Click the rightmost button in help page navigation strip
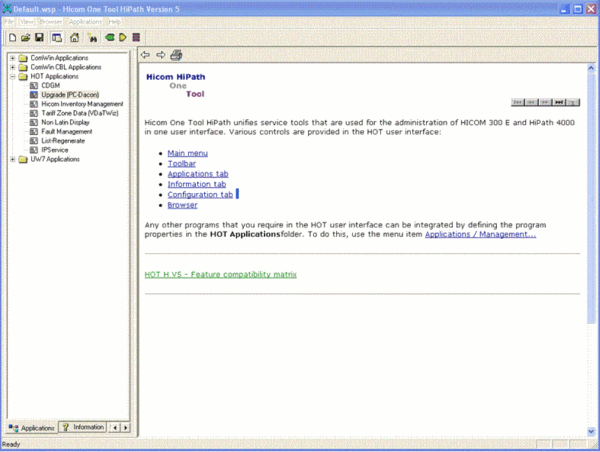 tap(573, 102)
